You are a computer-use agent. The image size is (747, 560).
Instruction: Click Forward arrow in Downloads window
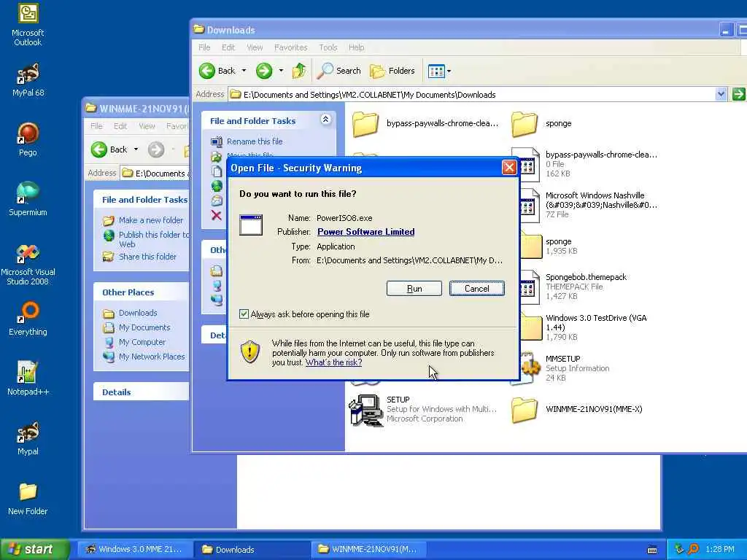pos(264,71)
